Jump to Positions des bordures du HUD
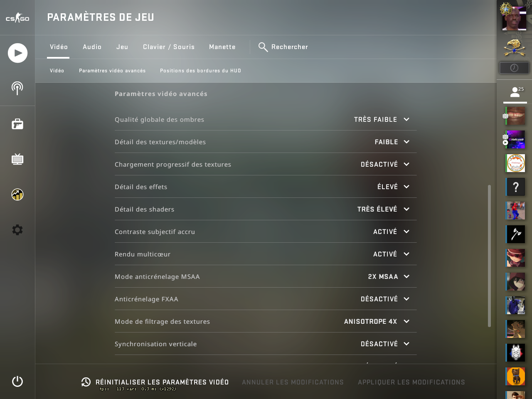 click(x=200, y=71)
